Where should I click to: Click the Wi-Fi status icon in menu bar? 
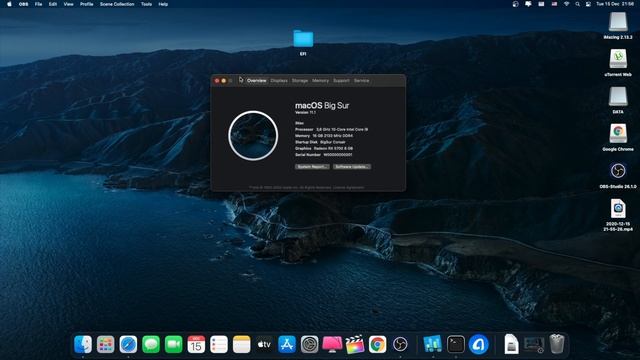566,4
